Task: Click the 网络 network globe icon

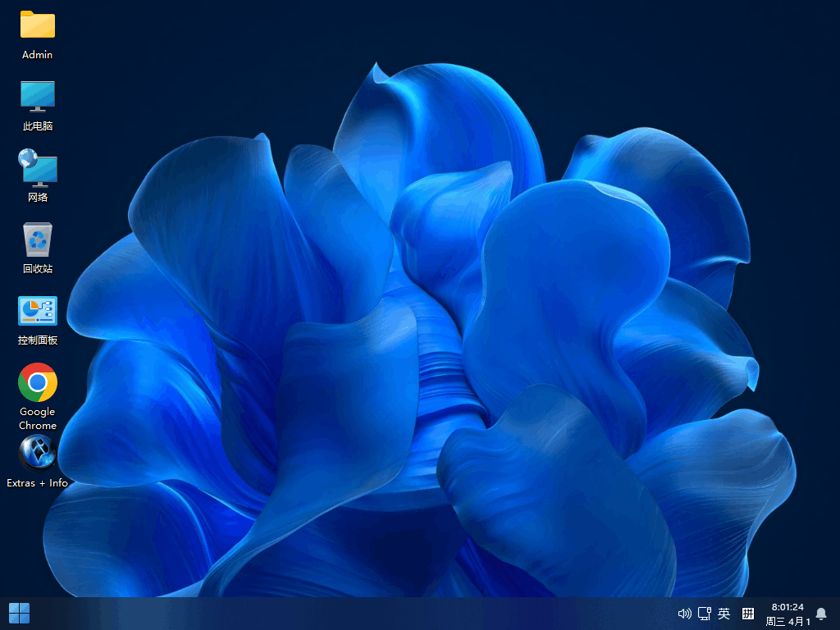Action: coord(38,167)
